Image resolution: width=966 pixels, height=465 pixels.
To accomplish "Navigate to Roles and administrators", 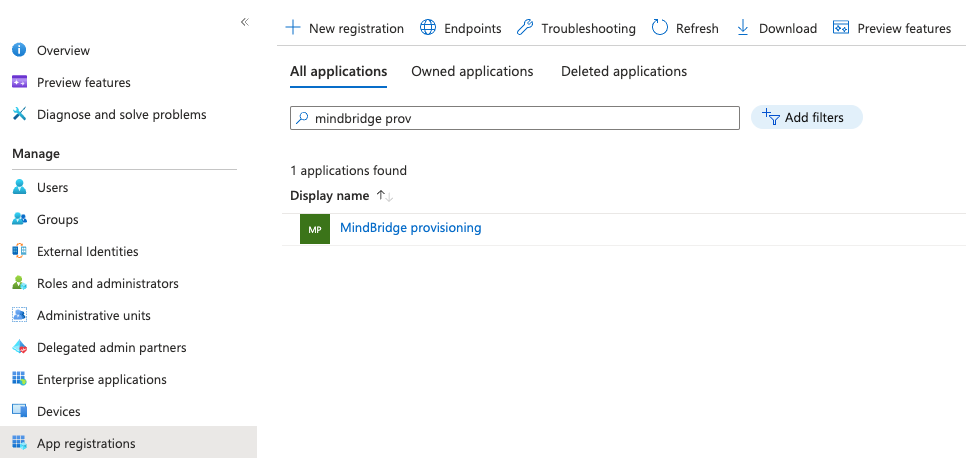I will point(107,283).
